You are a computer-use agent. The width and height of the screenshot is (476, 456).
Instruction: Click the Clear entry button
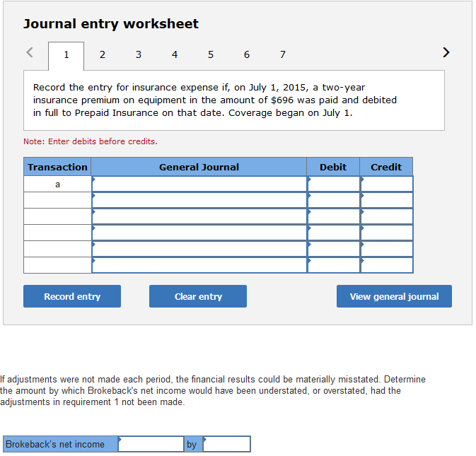coord(198,296)
